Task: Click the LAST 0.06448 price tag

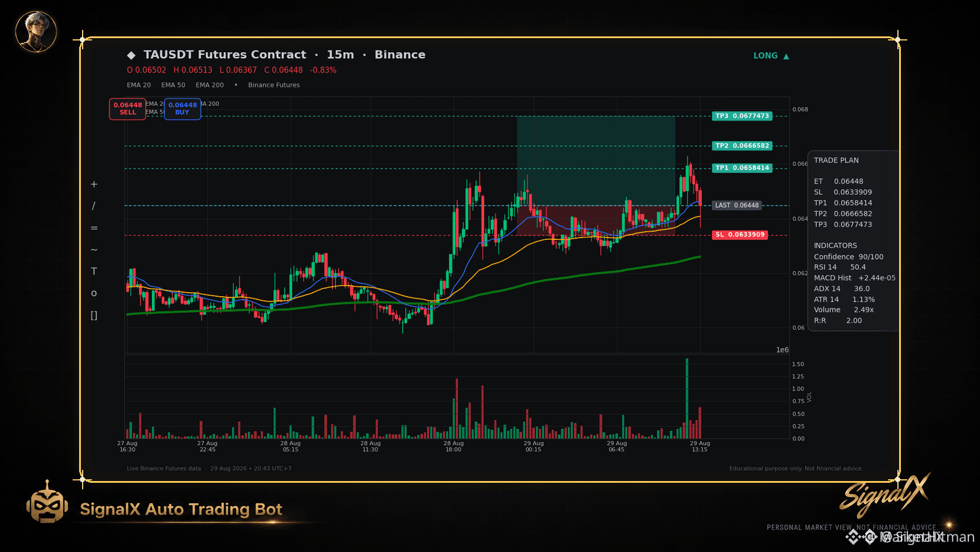Action: point(737,205)
